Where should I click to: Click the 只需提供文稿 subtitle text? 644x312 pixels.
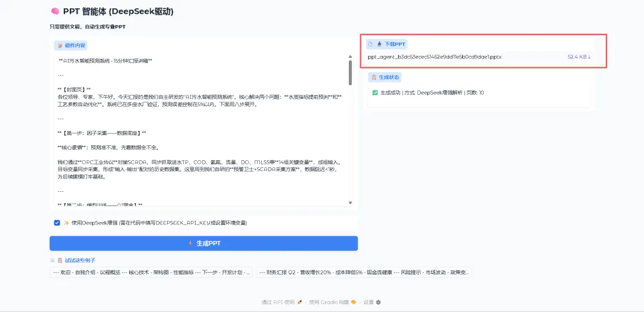pos(88,27)
